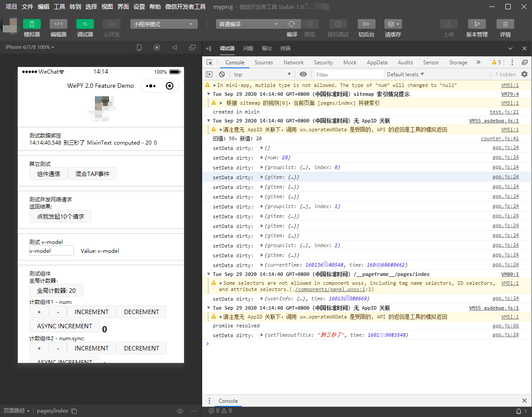The width and height of the screenshot is (532, 417).
Task: Toggle the console sidebar icon
Action: [x=209, y=75]
